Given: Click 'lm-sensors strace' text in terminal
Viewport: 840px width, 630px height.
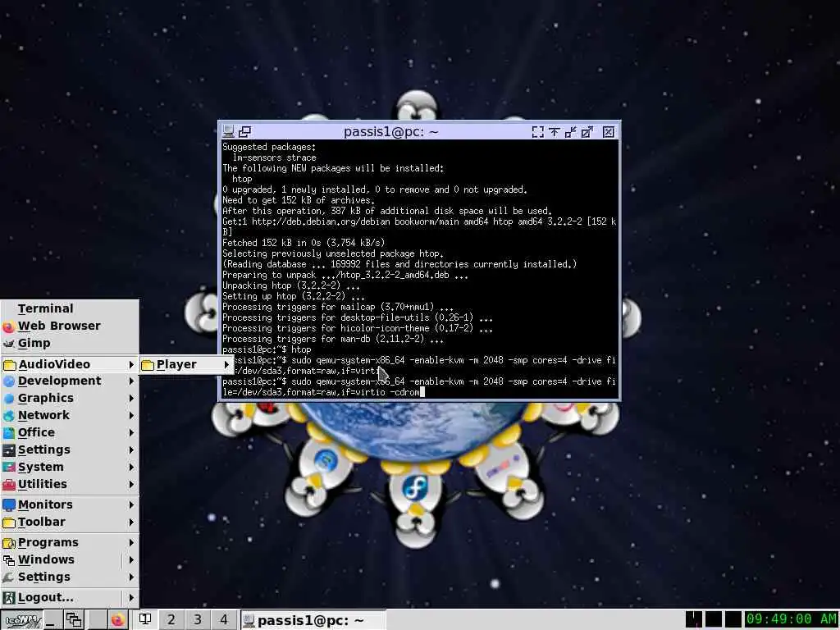Looking at the screenshot, I should pyautogui.click(x=274, y=157).
